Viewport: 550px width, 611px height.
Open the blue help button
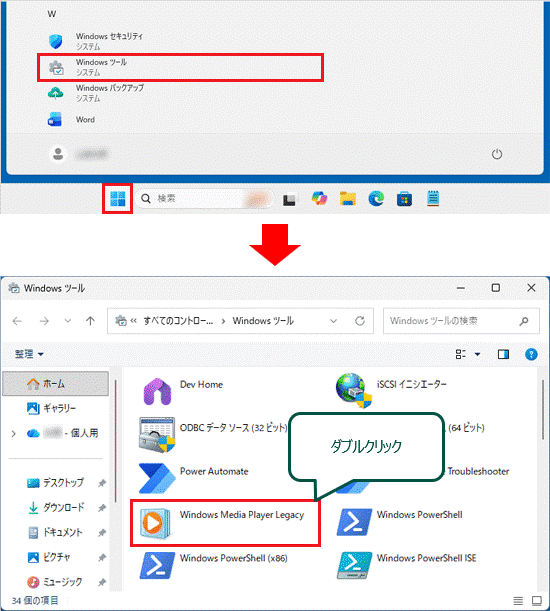[531, 354]
